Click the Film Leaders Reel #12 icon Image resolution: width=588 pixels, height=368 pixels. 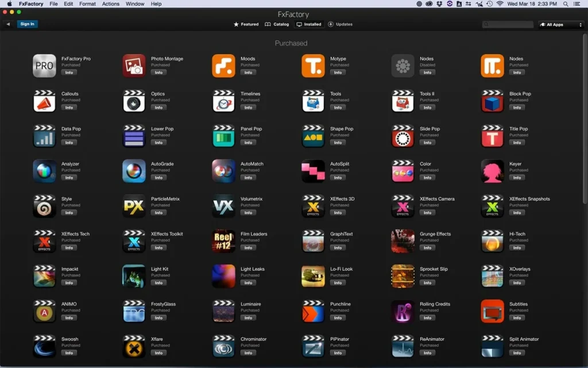[x=223, y=241]
